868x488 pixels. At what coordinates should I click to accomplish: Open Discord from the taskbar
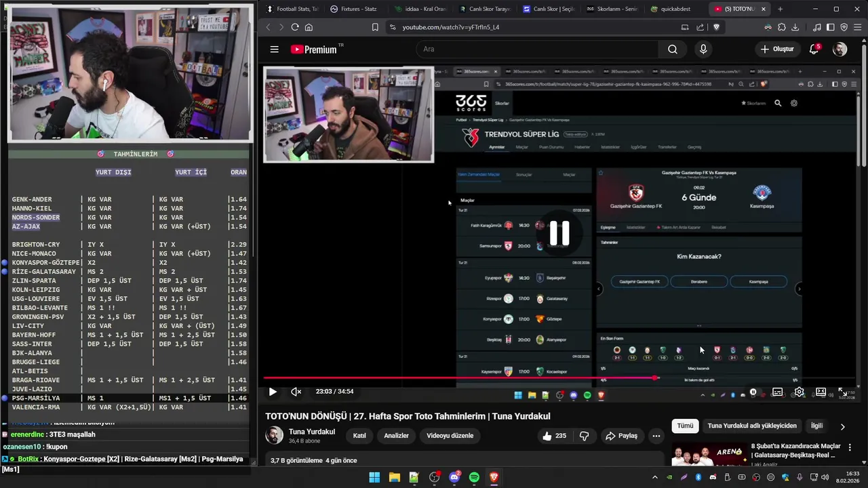pyautogui.click(x=454, y=478)
